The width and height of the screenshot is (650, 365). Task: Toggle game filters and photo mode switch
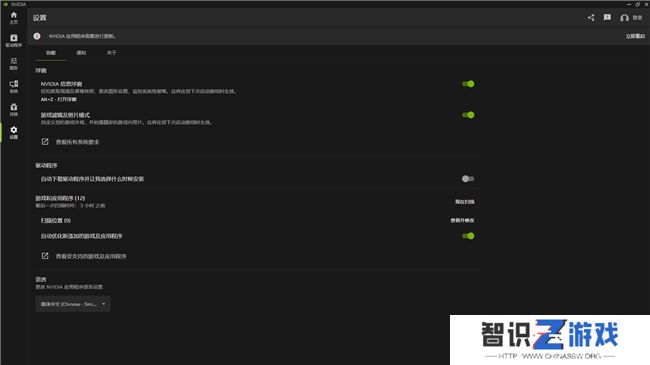(x=468, y=115)
